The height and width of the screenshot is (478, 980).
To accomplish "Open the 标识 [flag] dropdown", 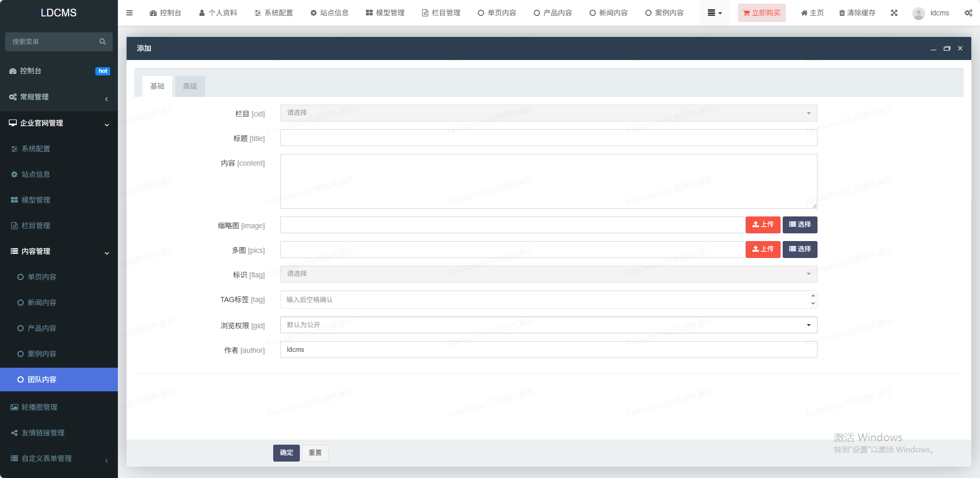I will pos(548,274).
